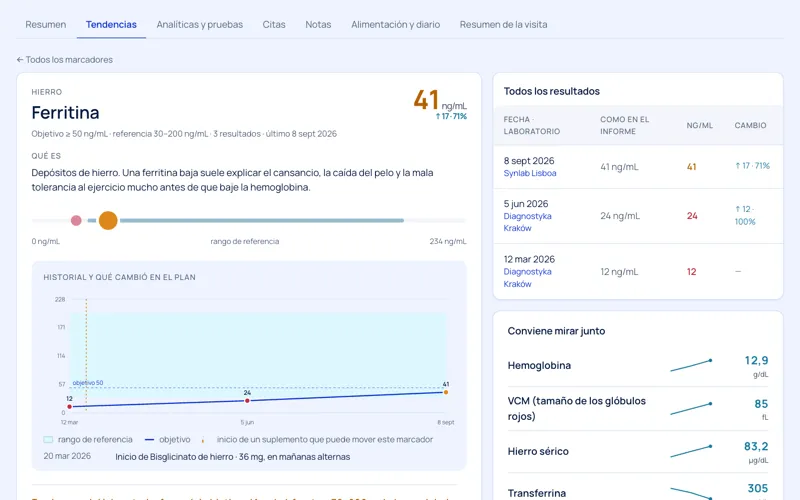
Task: Open Diagnostyka Kraków link for 5 jun result
Action: coord(528,222)
